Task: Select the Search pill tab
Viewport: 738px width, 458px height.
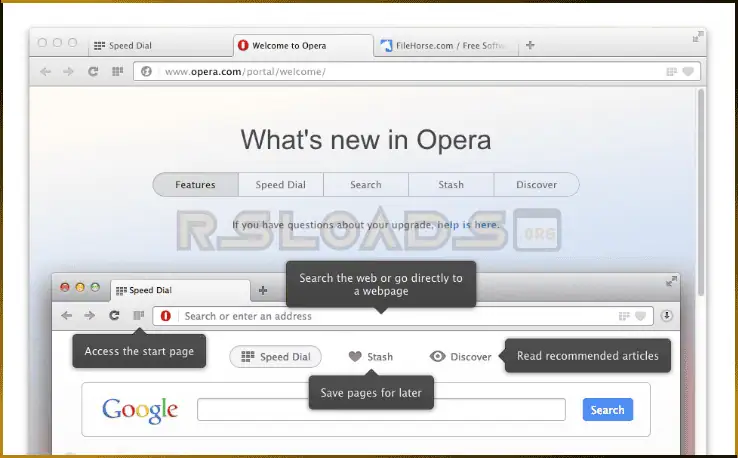Action: (x=366, y=185)
